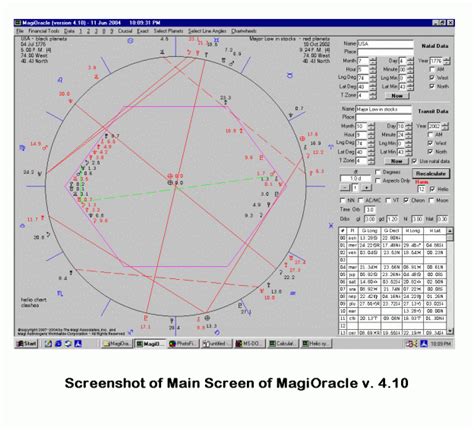Click the G Long column header
Image resolution: width=474 pixels, height=430 pixels.
[369, 231]
